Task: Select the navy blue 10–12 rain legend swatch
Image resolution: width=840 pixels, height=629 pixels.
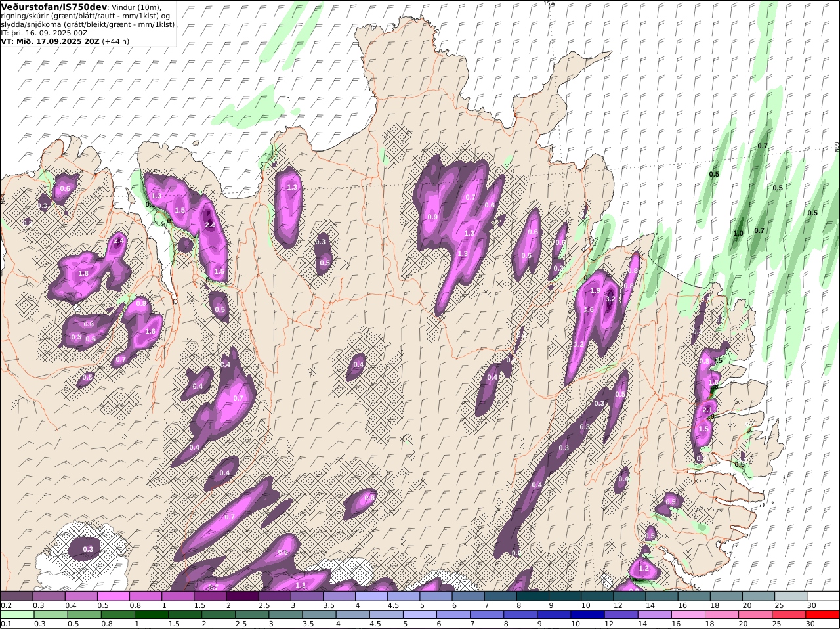Action: pyautogui.click(x=587, y=615)
